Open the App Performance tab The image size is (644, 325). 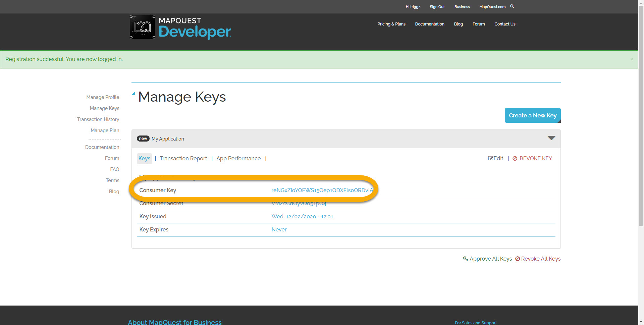(238, 158)
